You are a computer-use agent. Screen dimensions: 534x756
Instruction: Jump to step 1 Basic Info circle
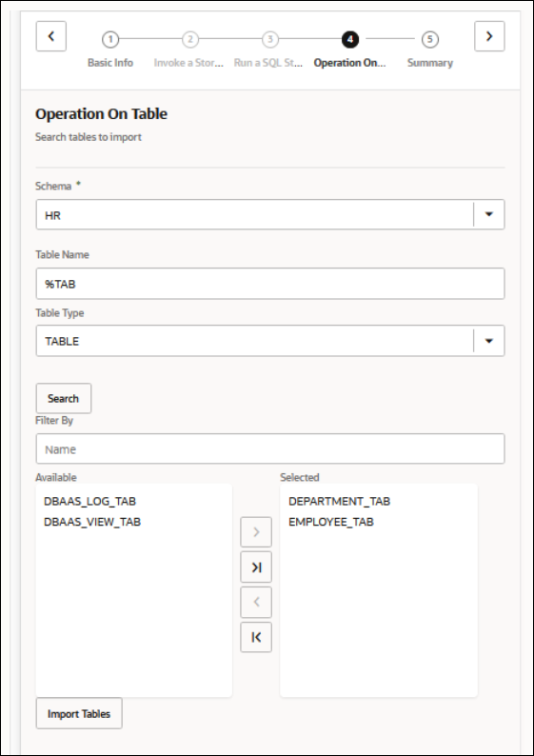click(x=110, y=40)
